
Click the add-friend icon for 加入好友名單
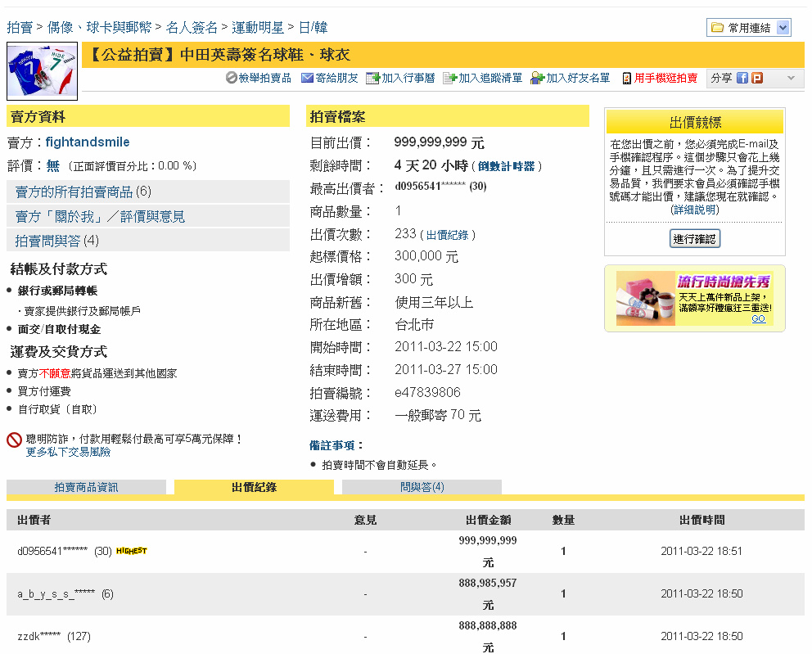tap(537, 79)
